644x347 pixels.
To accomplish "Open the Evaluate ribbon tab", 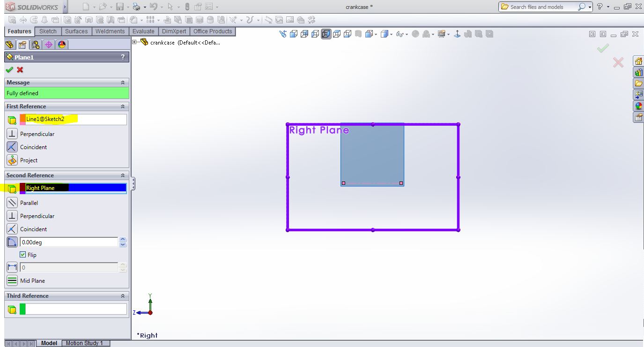I will [143, 31].
